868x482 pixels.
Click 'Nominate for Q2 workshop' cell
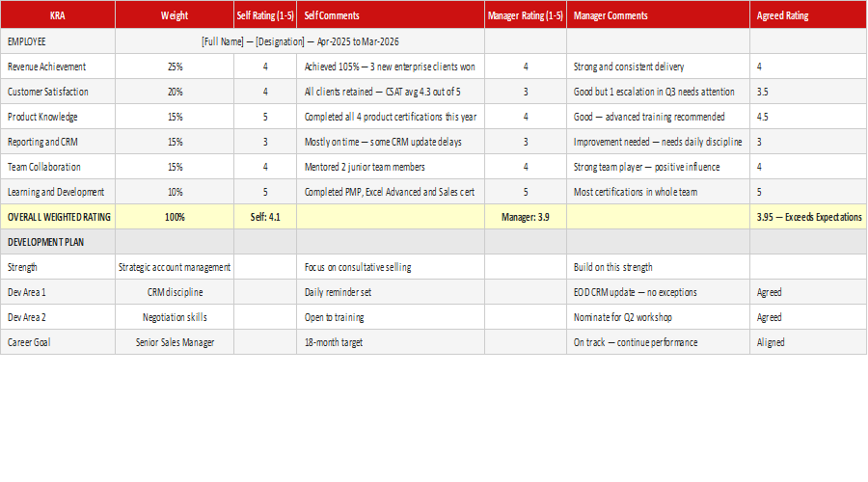[x=658, y=317]
